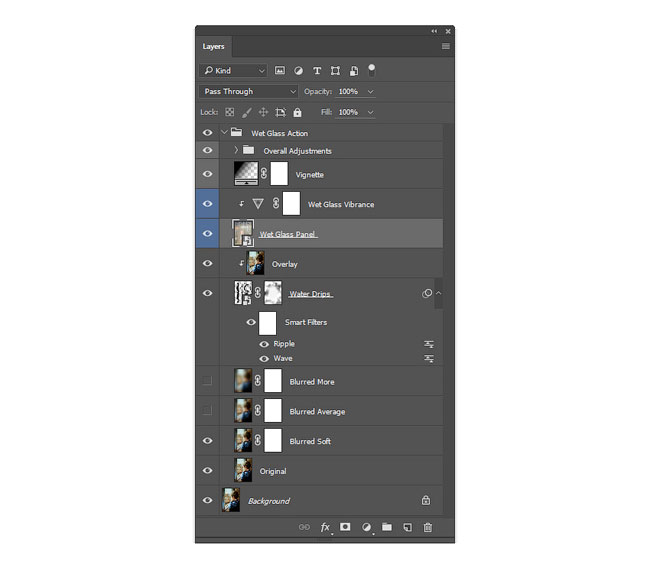Click the Fill 100% value field
650x571 pixels.
(348, 112)
